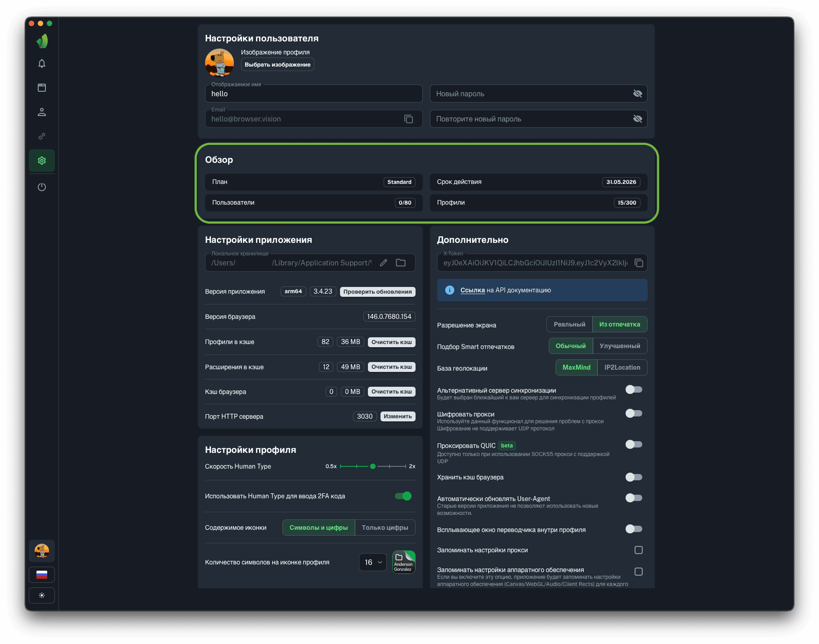Adjust the Human Type speed slider
This screenshot has height=644, width=819.
(x=373, y=466)
